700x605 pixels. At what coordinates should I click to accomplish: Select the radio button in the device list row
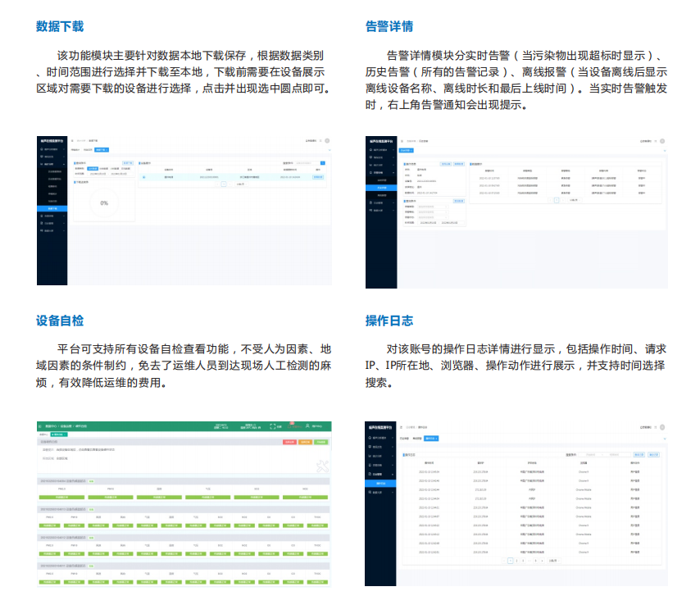coord(144,176)
